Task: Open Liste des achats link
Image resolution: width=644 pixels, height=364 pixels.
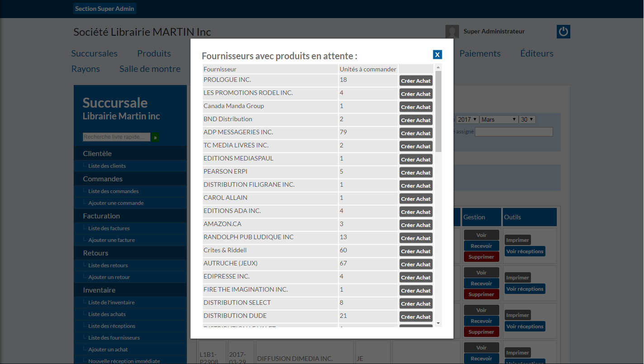Action: 107,314
